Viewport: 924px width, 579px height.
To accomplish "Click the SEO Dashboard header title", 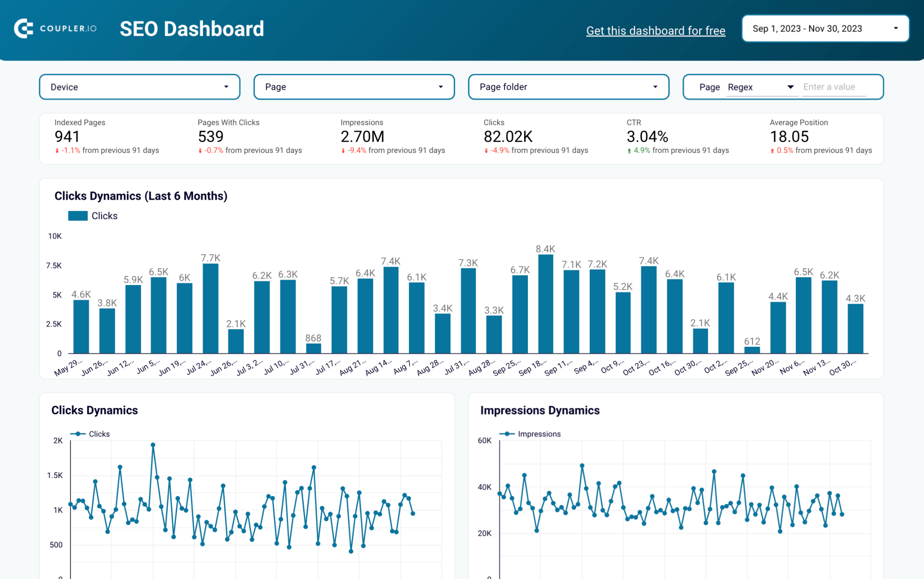I will point(191,28).
